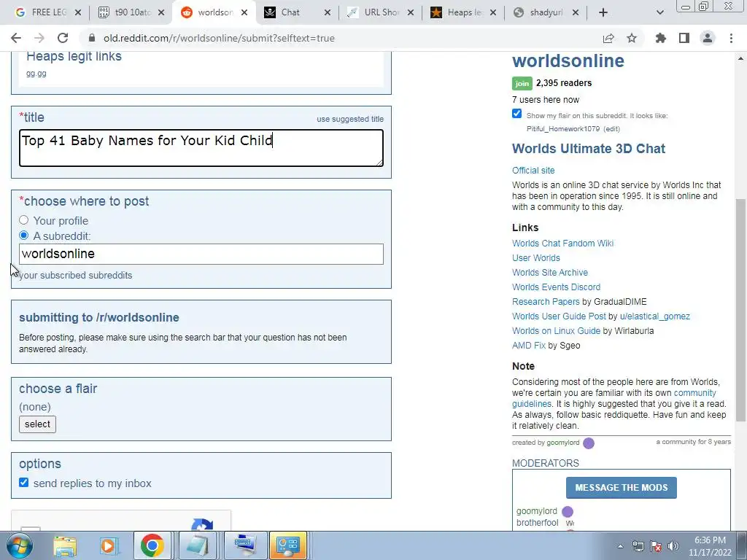Click the lock icon in address bar
Screen dimensions: 747x560
point(93,38)
